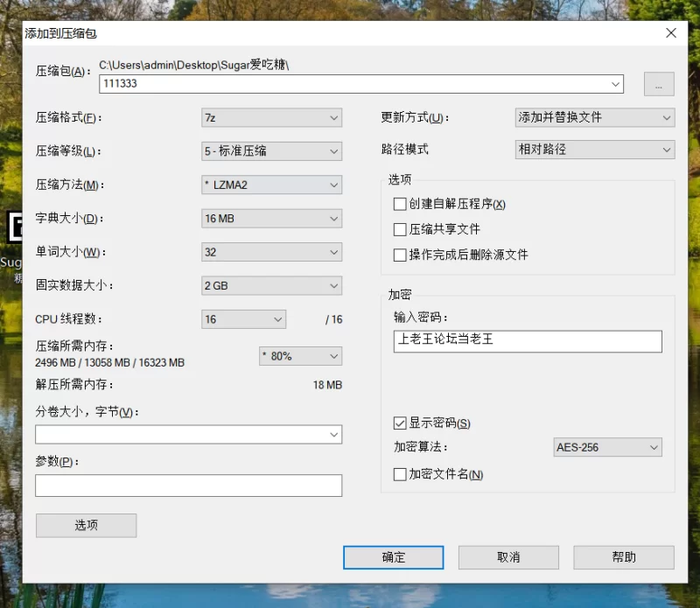
Task: Click the 输入密码 password field
Action: coord(528,340)
